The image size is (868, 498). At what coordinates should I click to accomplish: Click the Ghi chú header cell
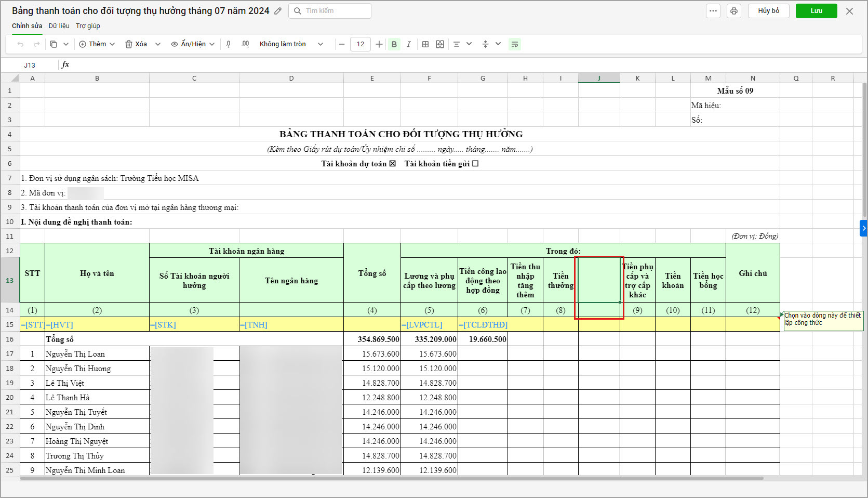[x=753, y=273]
